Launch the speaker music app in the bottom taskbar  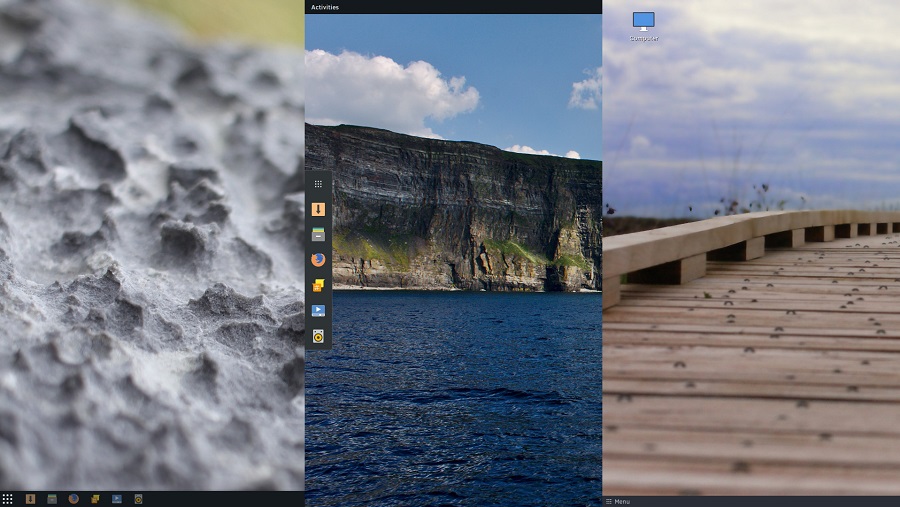point(139,499)
